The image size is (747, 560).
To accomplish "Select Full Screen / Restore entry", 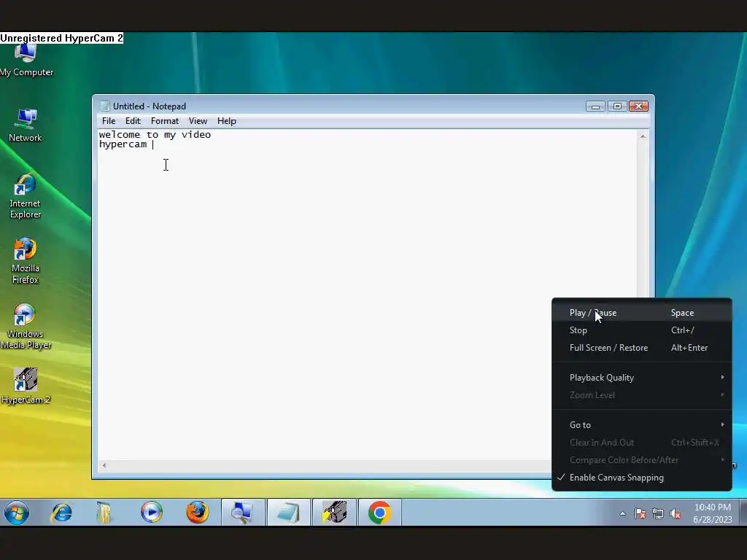I will tap(642, 348).
